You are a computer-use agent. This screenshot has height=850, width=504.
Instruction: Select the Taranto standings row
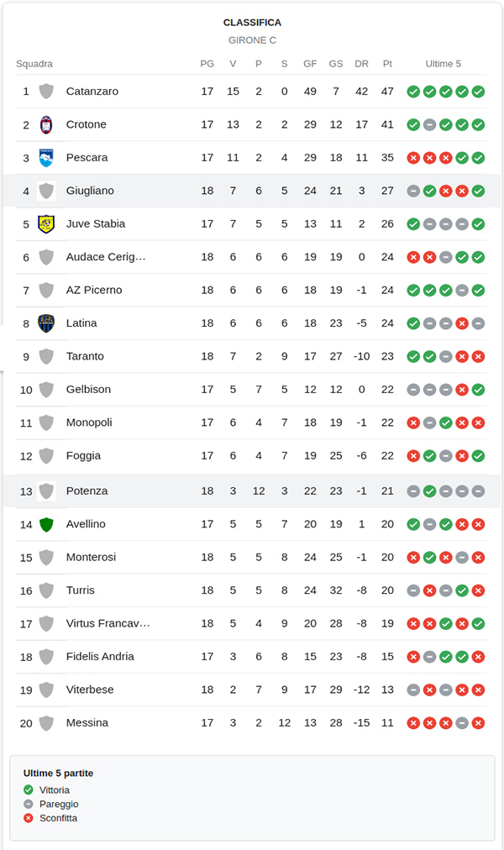point(252,356)
